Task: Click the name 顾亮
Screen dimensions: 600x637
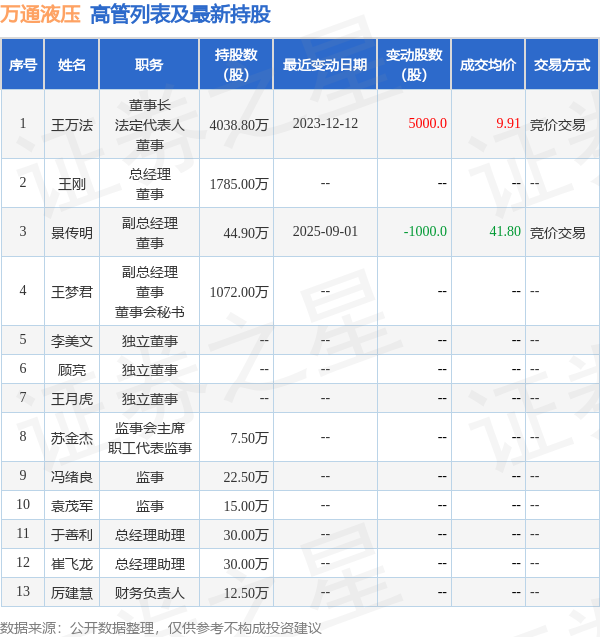Action: click(x=72, y=370)
